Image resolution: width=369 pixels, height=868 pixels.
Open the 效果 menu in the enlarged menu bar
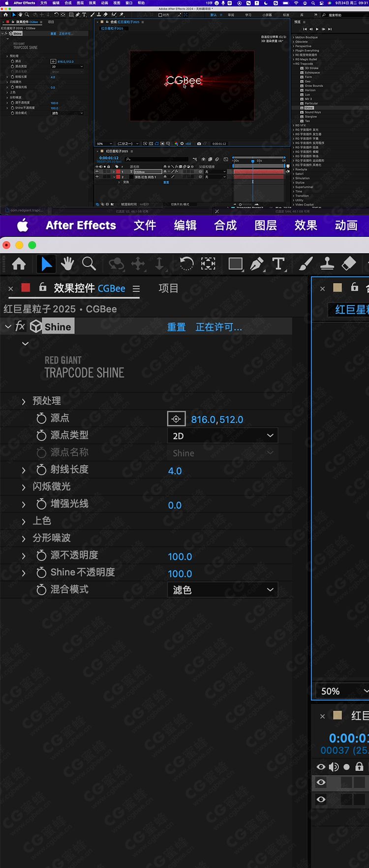(x=306, y=225)
